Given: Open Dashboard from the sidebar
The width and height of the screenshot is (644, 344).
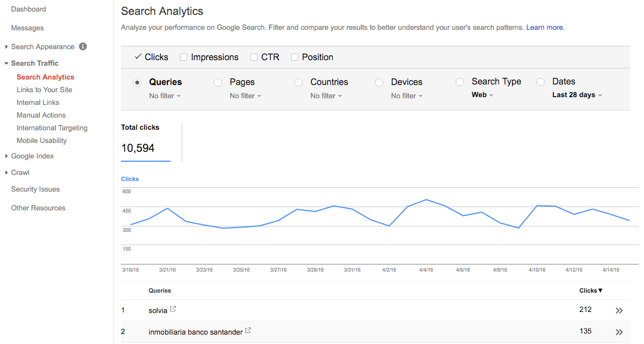Looking at the screenshot, I should (x=28, y=9).
